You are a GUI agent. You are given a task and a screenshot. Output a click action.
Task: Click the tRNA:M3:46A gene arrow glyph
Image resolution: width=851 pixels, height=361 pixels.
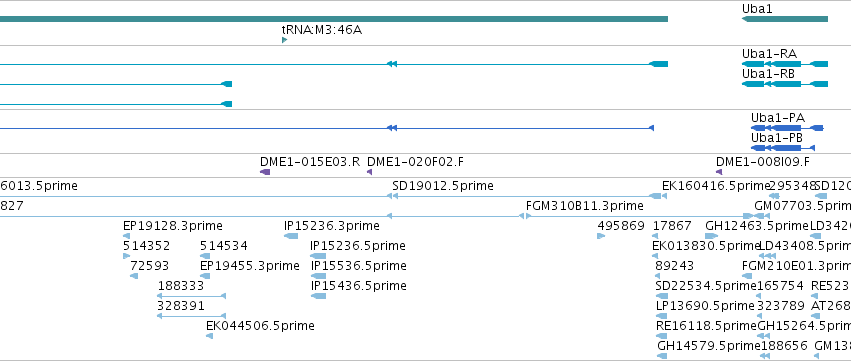284,40
